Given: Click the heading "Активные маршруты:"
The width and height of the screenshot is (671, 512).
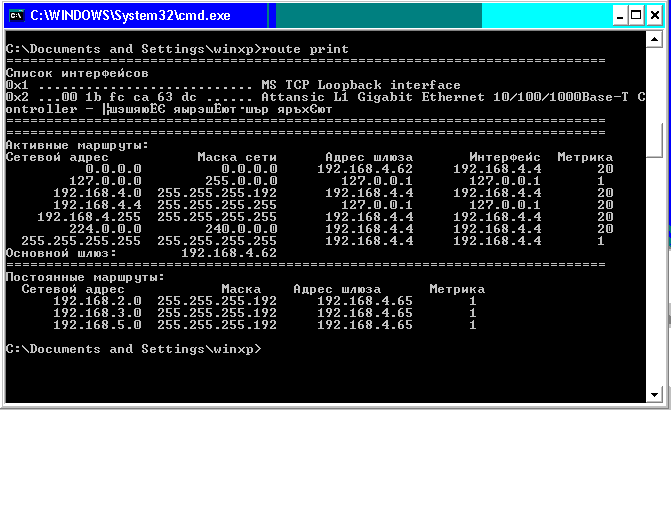Looking at the screenshot, I should (x=77, y=145).
